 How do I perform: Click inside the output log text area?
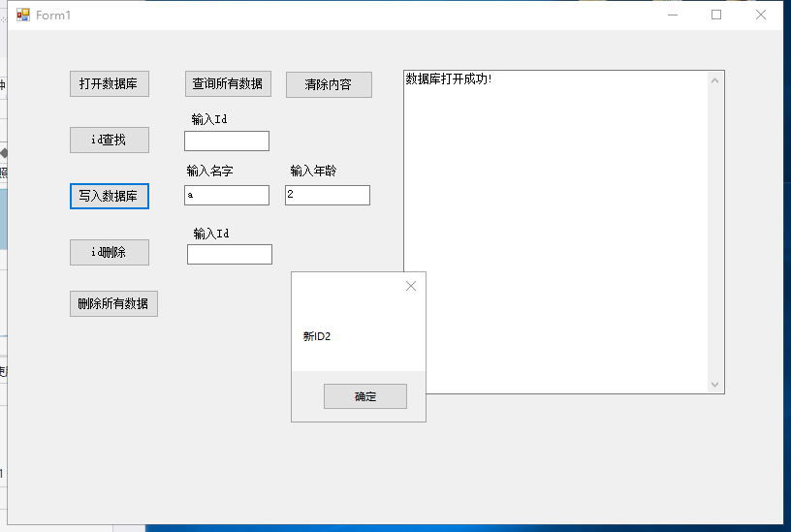click(556, 194)
